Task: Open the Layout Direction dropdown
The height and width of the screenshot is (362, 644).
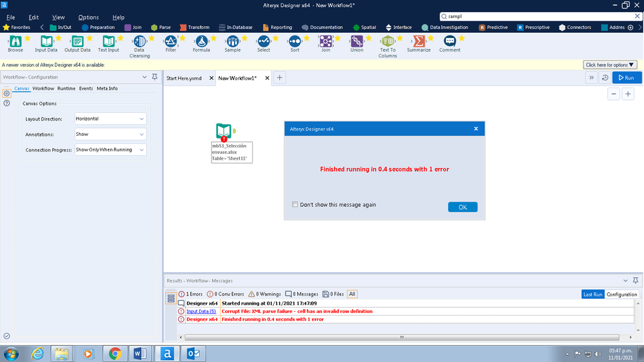Action: 110,119
